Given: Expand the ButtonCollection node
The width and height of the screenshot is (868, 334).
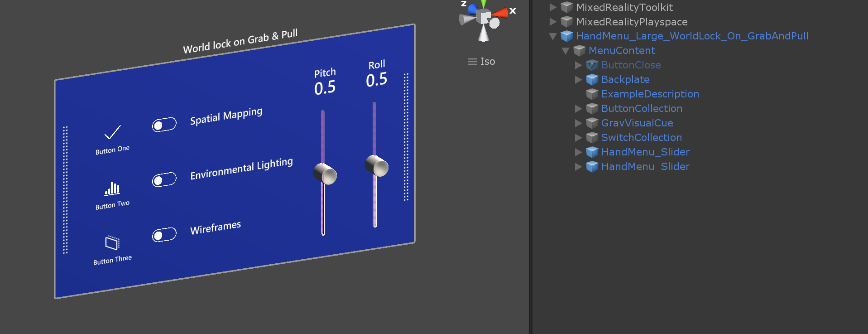Looking at the screenshot, I should 578,109.
